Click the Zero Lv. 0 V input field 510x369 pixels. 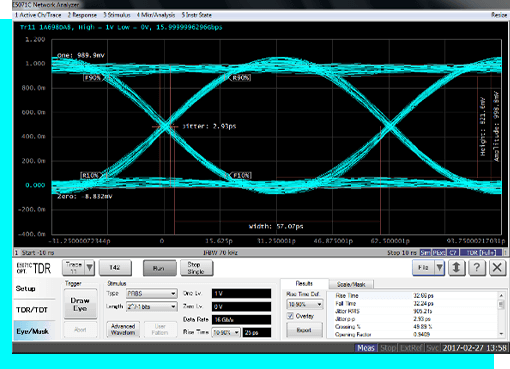click(241, 306)
